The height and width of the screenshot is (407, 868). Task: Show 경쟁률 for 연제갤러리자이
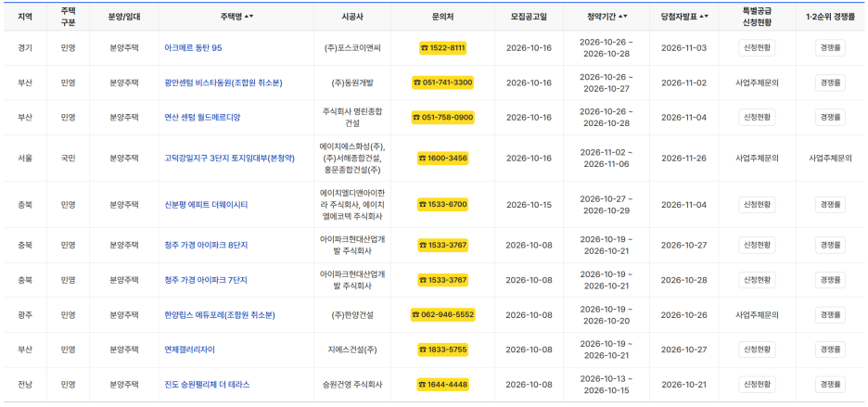830,350
